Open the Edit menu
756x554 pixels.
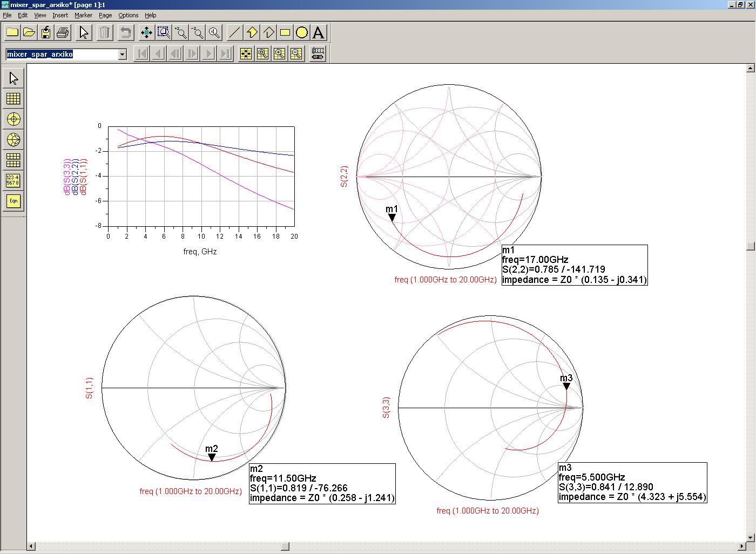[23, 15]
